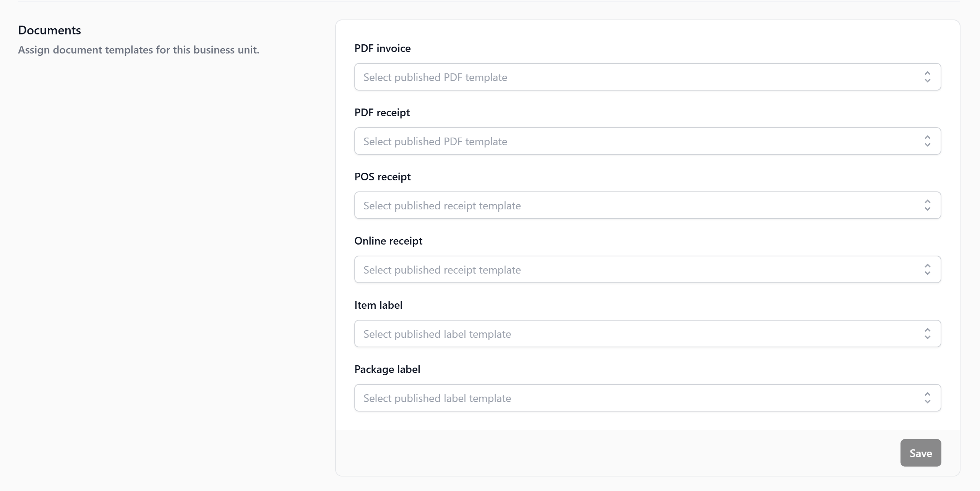Open the Online receipt template dropdown
The height and width of the screenshot is (491, 980).
point(647,269)
